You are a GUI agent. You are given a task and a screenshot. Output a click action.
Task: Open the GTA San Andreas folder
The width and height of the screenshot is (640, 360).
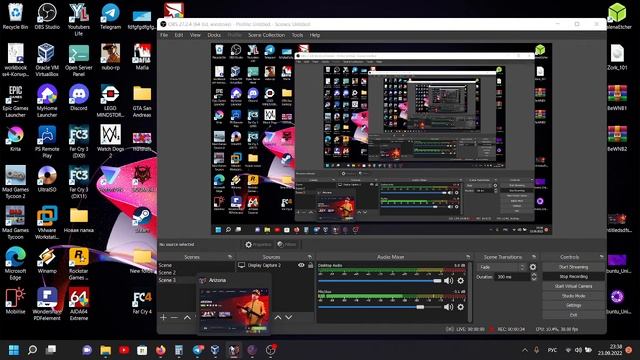tap(142, 101)
